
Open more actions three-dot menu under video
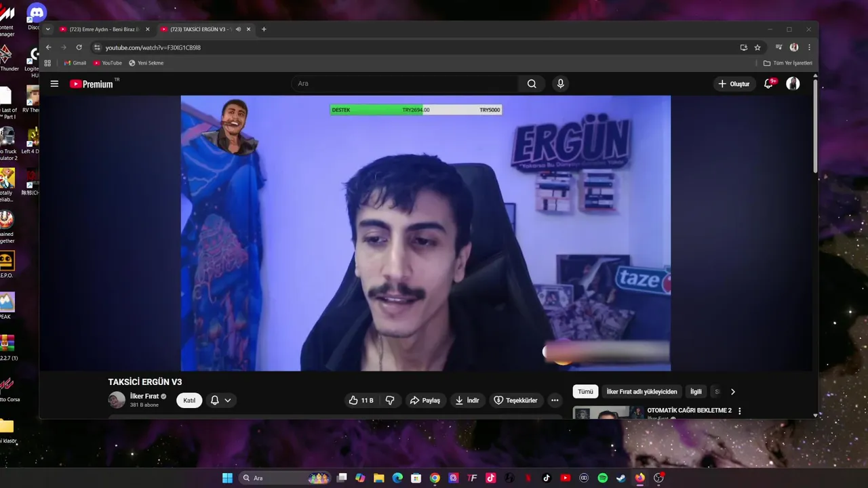pyautogui.click(x=555, y=401)
